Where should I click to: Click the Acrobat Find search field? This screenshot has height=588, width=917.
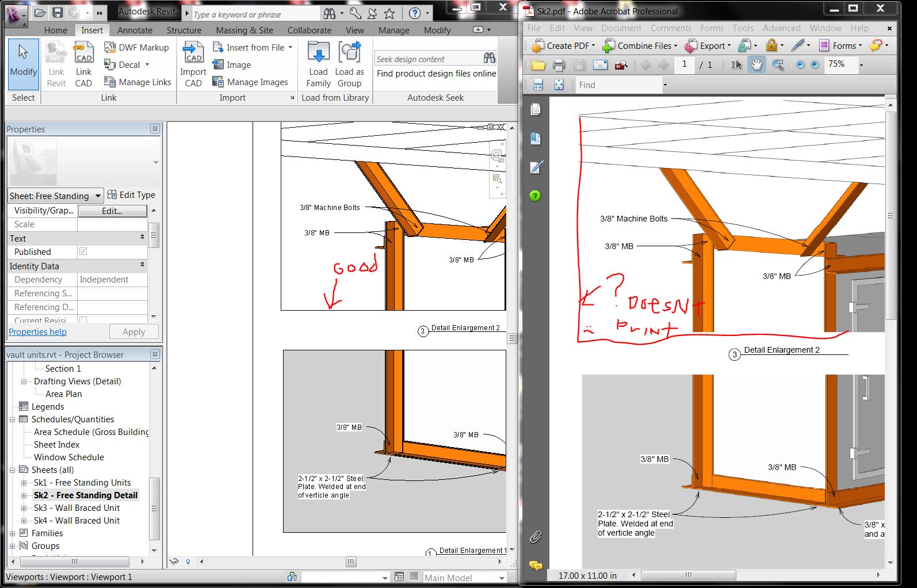tap(618, 85)
